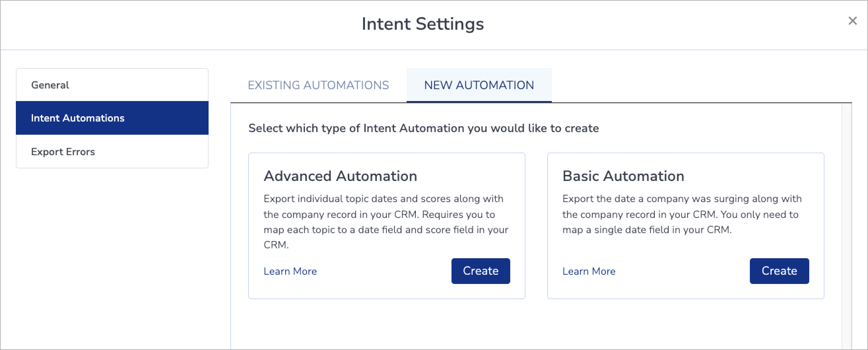Click the Basic Automation card heading
The height and width of the screenshot is (350, 868).
pyautogui.click(x=623, y=176)
